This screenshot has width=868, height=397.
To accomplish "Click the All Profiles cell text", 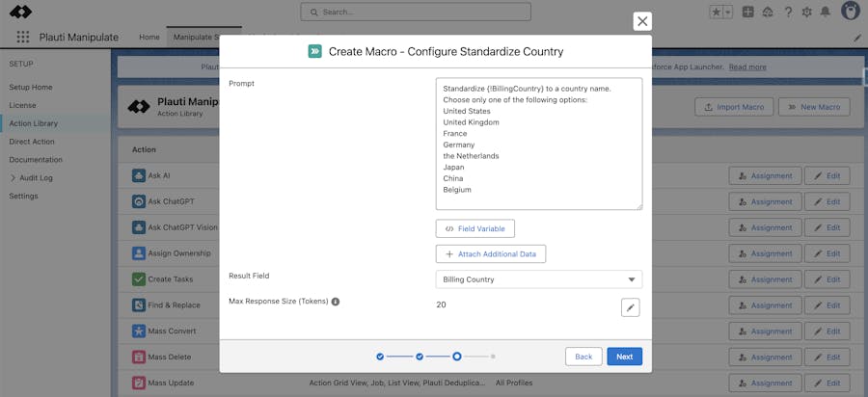I will coord(515,383).
